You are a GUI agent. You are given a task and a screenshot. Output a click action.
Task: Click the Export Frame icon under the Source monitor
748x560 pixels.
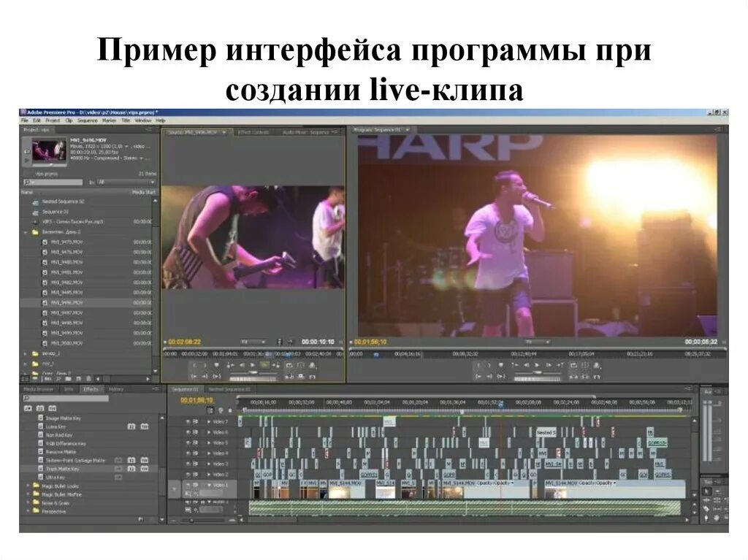click(x=312, y=376)
